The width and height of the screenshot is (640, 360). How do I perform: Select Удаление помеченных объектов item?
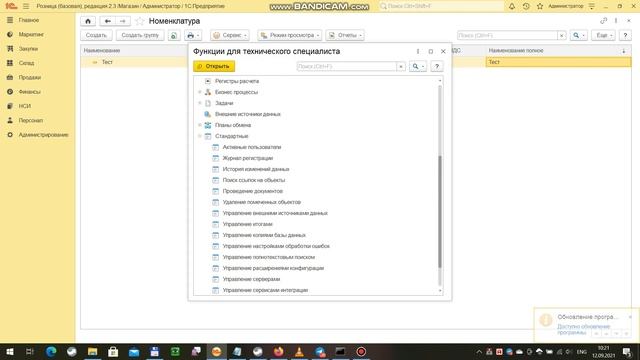pyautogui.click(x=262, y=202)
